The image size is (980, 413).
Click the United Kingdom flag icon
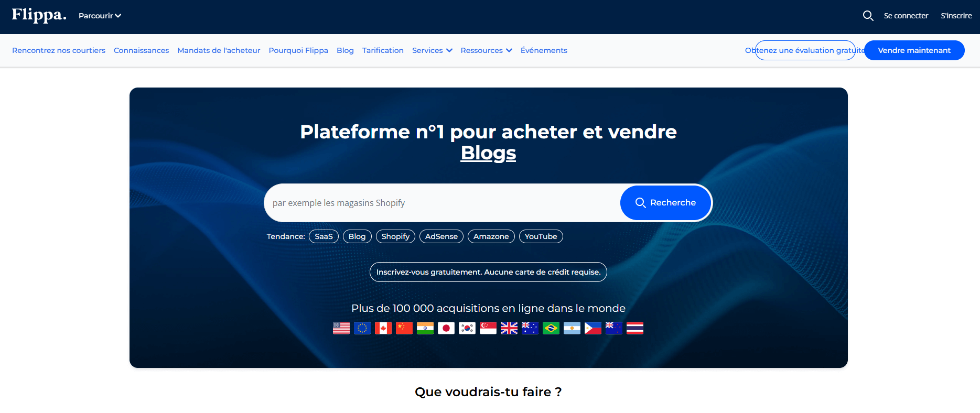click(509, 328)
